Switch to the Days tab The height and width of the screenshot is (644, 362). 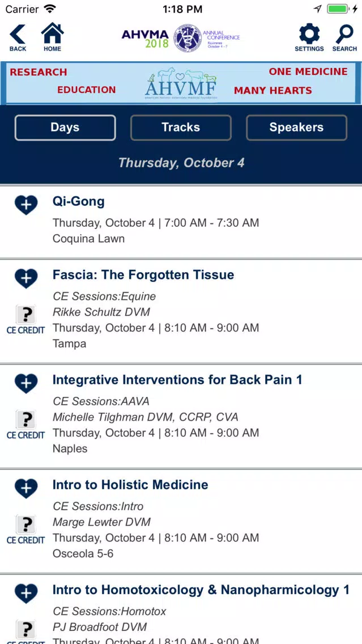point(65,128)
